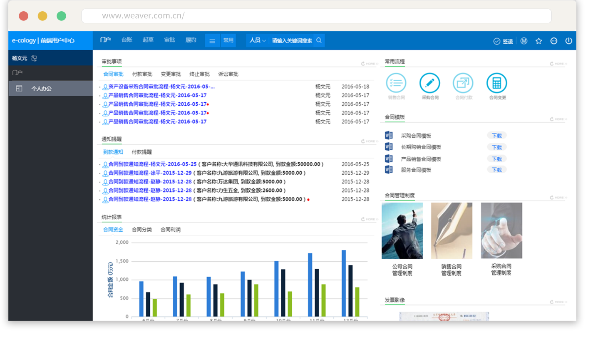
Task: Click MORE in the 常用流程 section
Action: pyautogui.click(x=558, y=64)
